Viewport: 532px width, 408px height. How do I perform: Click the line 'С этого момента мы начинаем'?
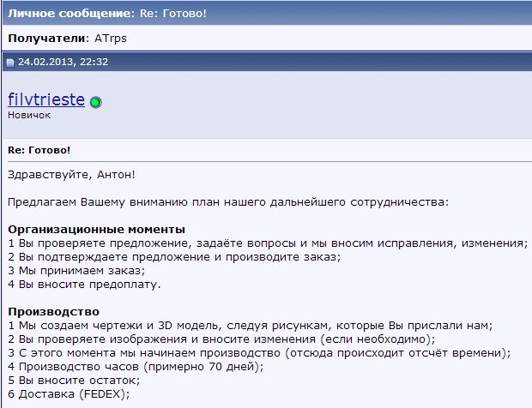(x=259, y=353)
